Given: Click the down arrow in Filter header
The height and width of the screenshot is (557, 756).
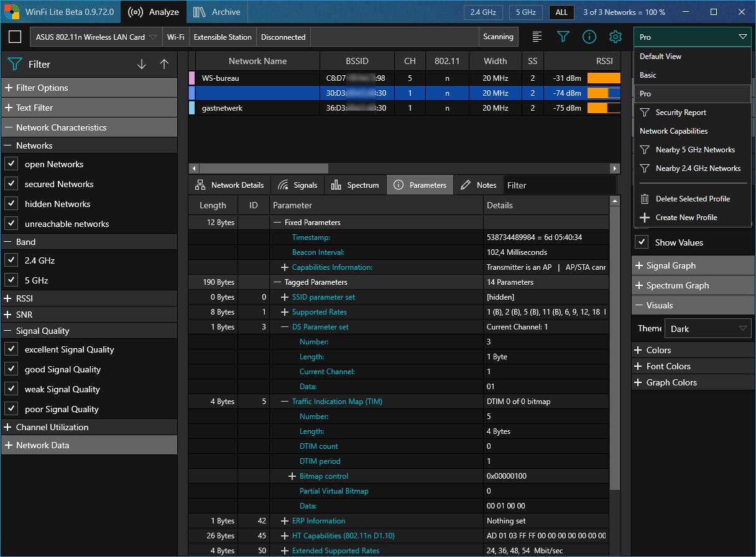Looking at the screenshot, I should pyautogui.click(x=142, y=64).
